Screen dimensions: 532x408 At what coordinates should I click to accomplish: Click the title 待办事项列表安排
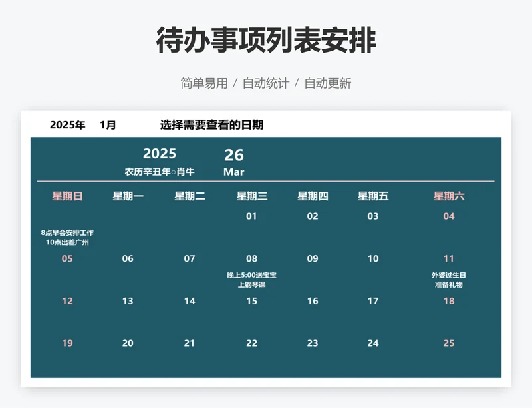click(x=266, y=40)
